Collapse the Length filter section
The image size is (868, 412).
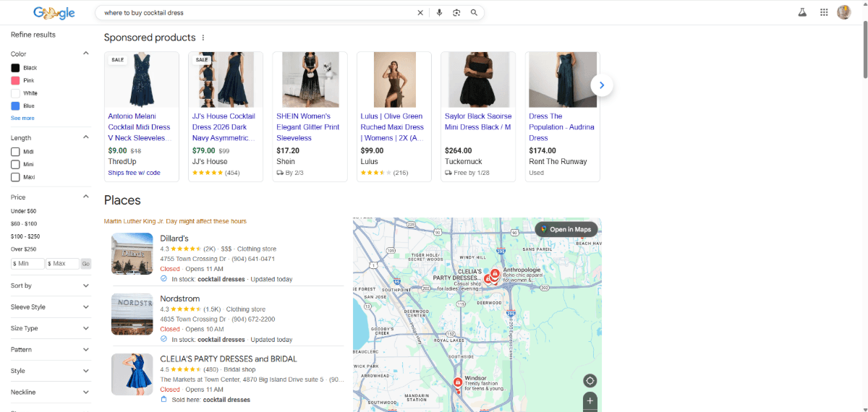coord(85,137)
